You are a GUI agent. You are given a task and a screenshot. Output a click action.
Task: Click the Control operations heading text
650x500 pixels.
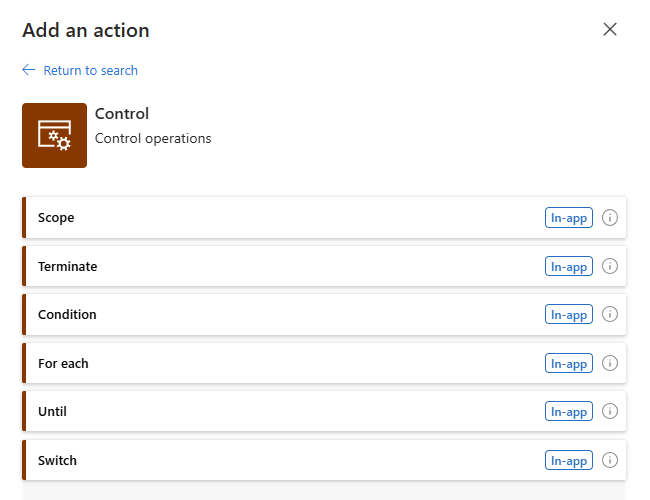click(x=153, y=138)
